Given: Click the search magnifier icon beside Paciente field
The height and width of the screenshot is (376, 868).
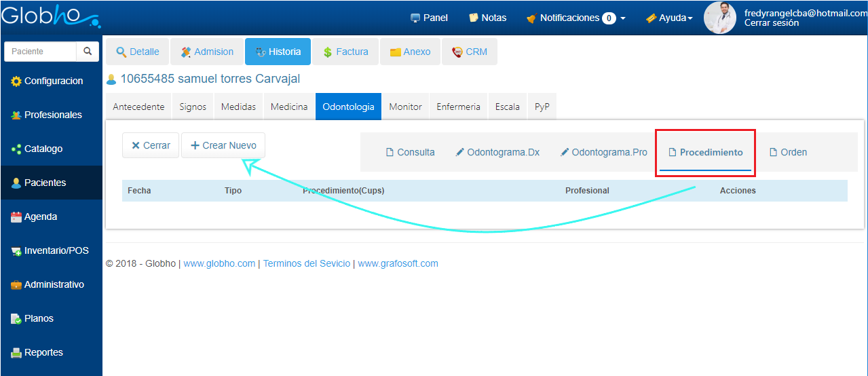Looking at the screenshot, I should [x=88, y=52].
